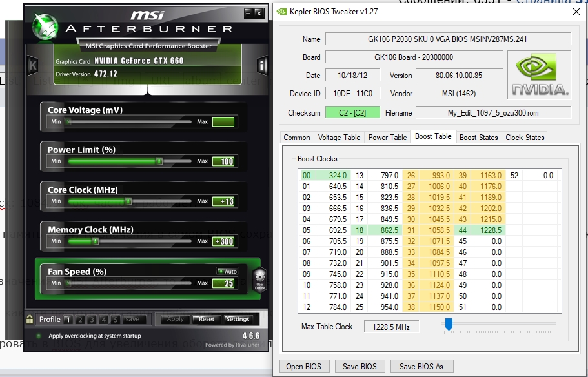588x377 pixels.
Task: Toggle the Fan Speed Auto button
Action: 227,271
